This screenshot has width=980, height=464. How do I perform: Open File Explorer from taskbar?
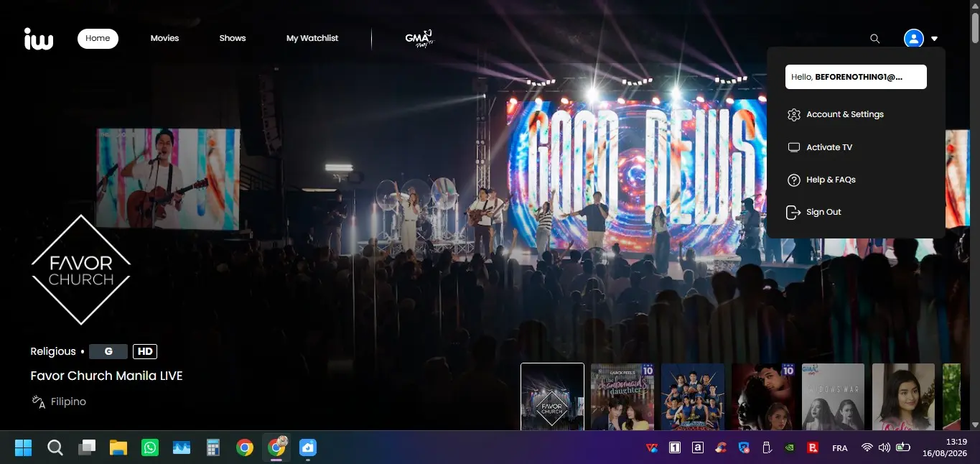pyautogui.click(x=118, y=448)
